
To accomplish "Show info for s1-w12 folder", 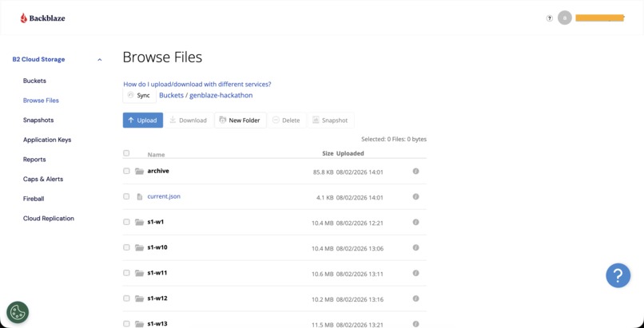I will (415, 298).
